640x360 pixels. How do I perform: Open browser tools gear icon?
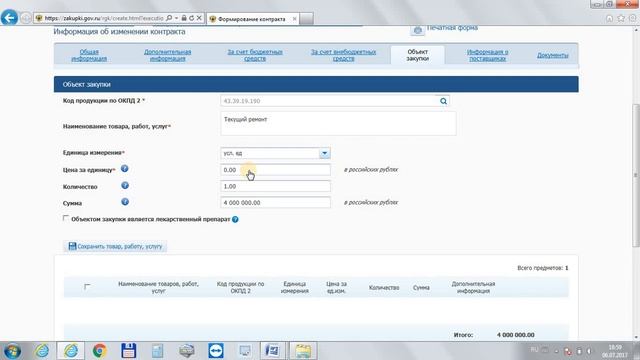tap(632, 18)
